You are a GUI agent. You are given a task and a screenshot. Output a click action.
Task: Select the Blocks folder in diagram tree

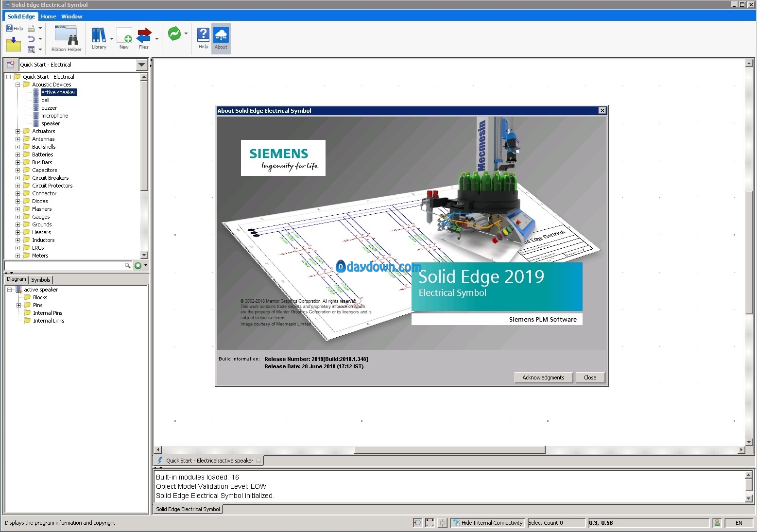click(40, 297)
